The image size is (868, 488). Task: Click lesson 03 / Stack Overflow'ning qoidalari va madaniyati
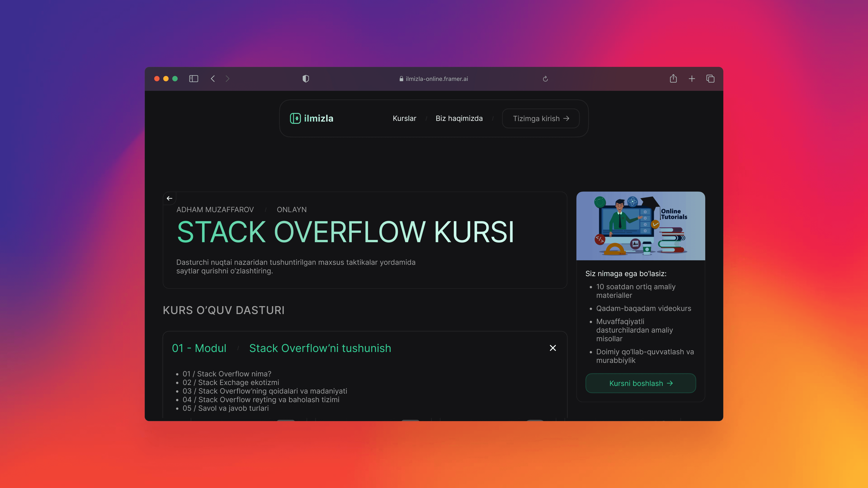pyautogui.click(x=265, y=391)
